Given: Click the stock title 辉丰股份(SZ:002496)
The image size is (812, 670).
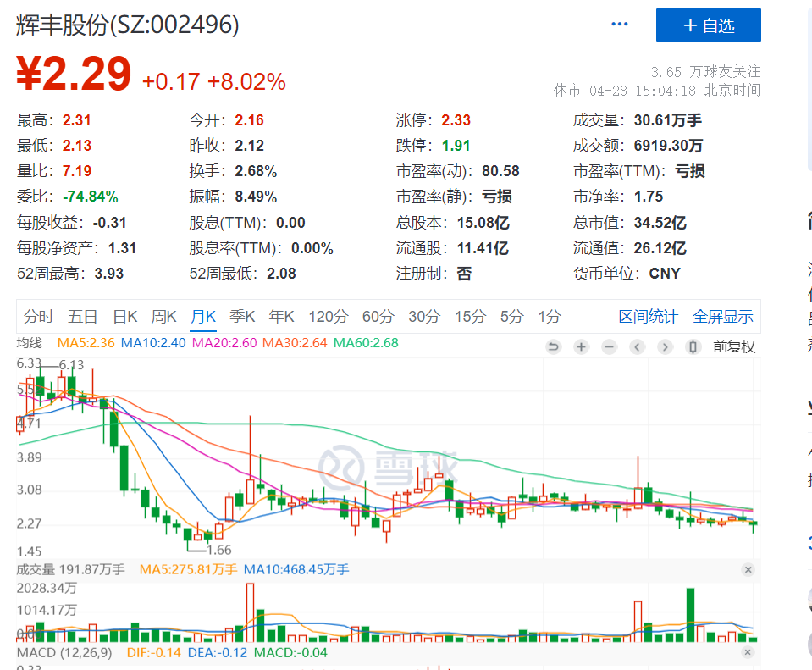Looking at the screenshot, I should pyautogui.click(x=127, y=25).
